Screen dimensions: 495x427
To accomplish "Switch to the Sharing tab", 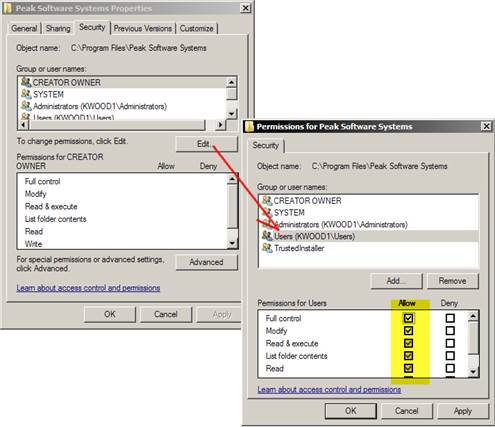I will [58, 28].
